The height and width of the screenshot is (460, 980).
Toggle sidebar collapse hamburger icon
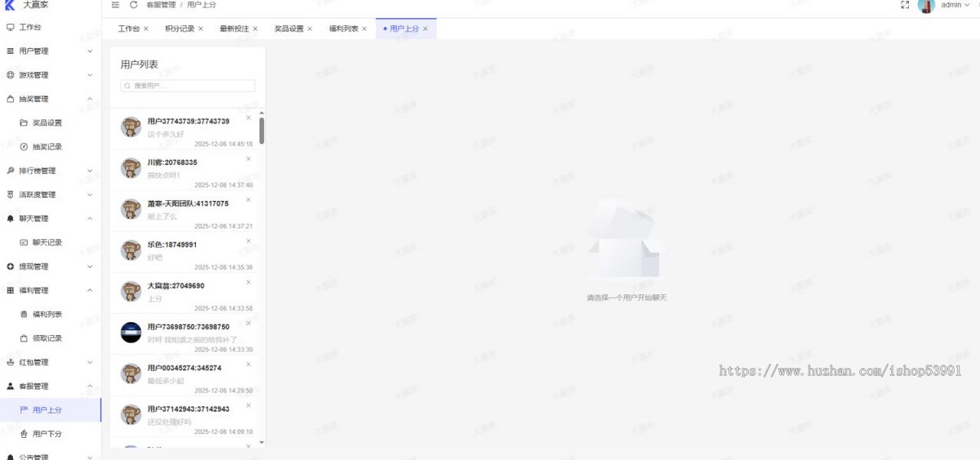click(116, 5)
